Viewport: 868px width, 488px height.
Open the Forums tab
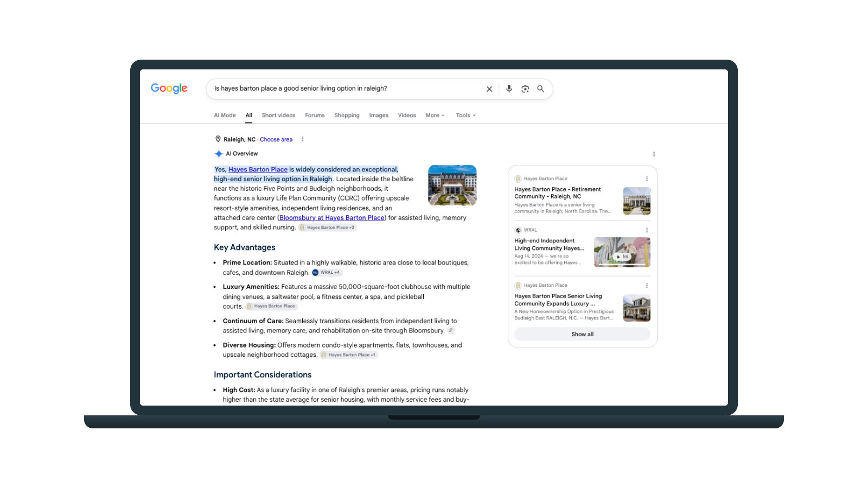pos(315,115)
